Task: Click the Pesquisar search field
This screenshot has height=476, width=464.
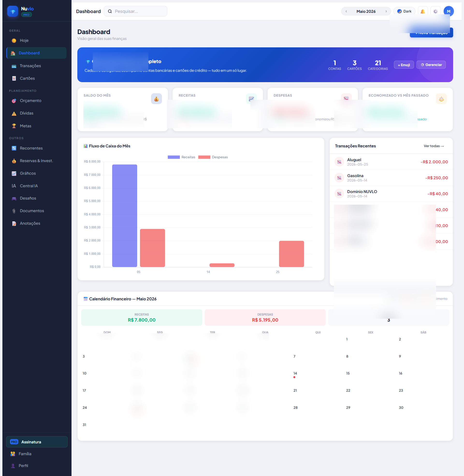Action: (136, 11)
